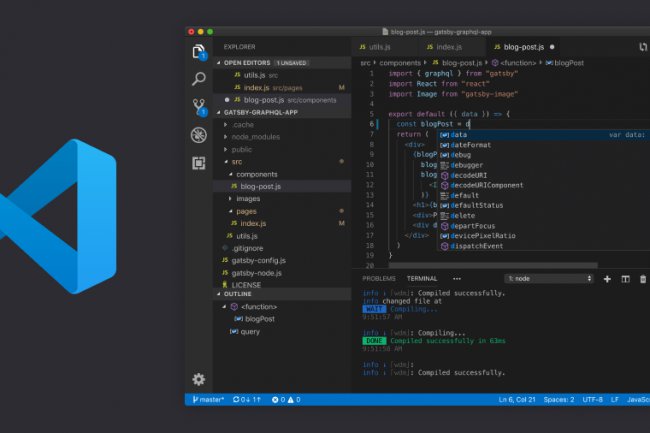The image size is (650, 433).
Task: Click the master branch in status bar
Action: coord(208,399)
